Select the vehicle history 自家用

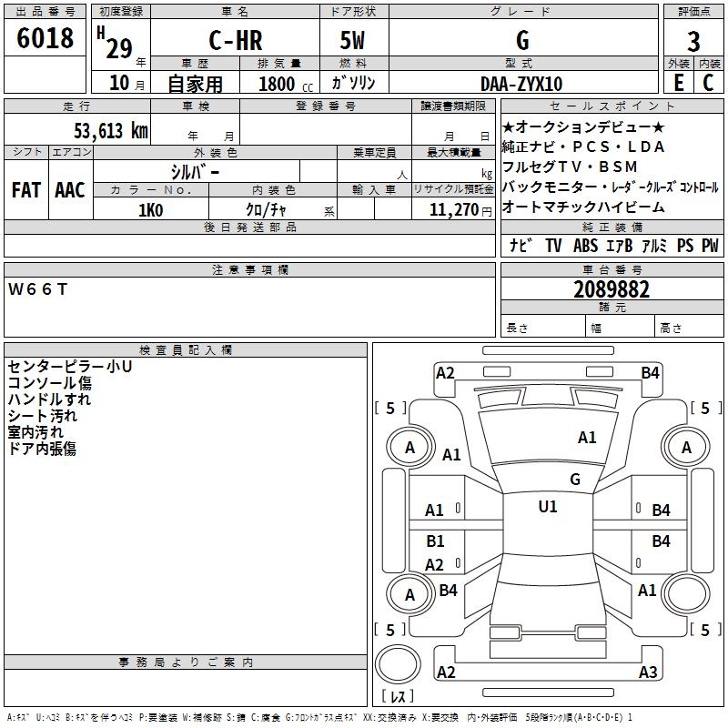click(195, 84)
